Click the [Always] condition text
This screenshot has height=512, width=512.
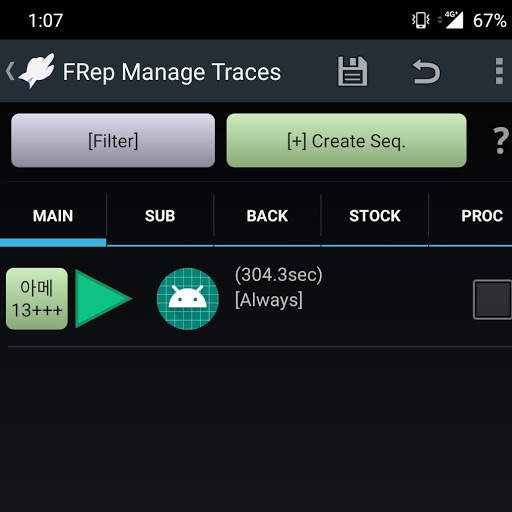[x=269, y=300]
